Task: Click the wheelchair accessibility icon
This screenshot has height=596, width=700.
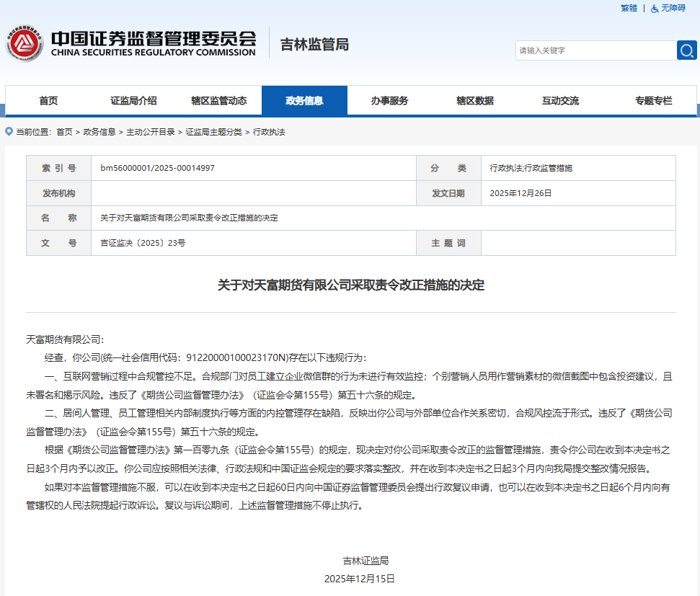Action: [655, 9]
